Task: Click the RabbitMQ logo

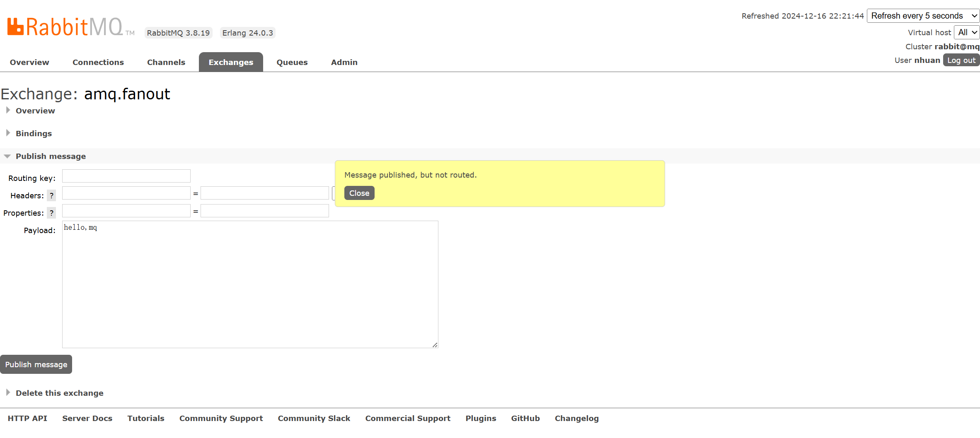Action: pyautogui.click(x=70, y=27)
